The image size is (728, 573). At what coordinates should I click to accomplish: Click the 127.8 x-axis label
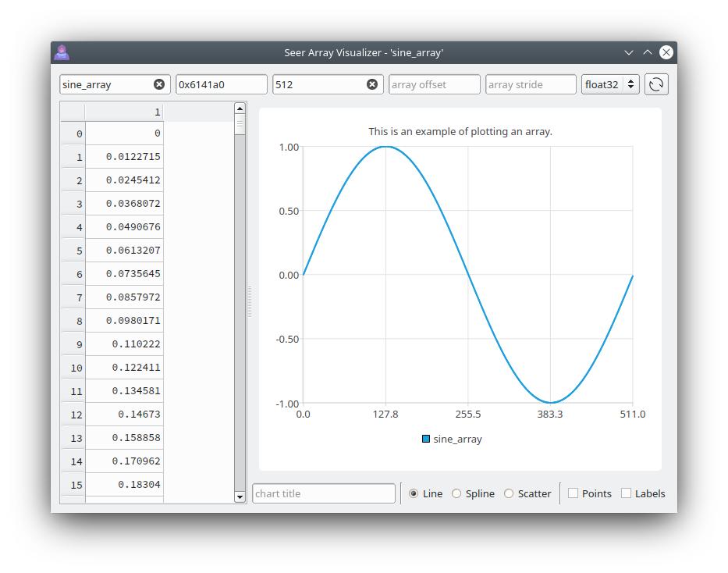(x=385, y=415)
